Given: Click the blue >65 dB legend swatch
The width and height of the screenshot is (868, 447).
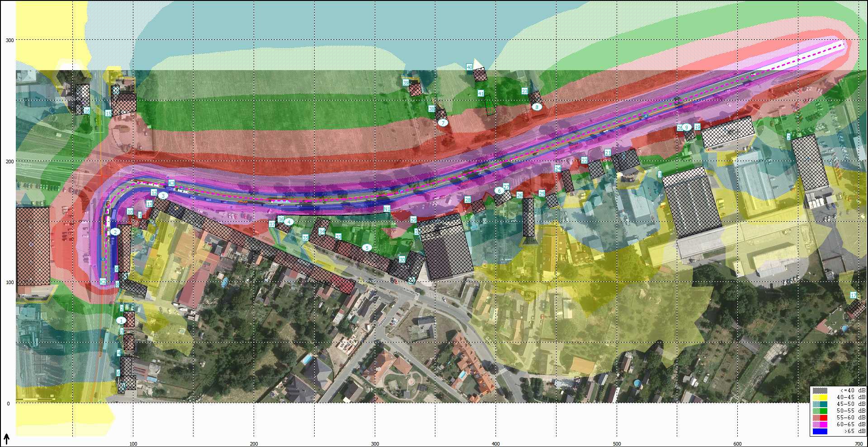Looking at the screenshot, I should coord(820,432).
